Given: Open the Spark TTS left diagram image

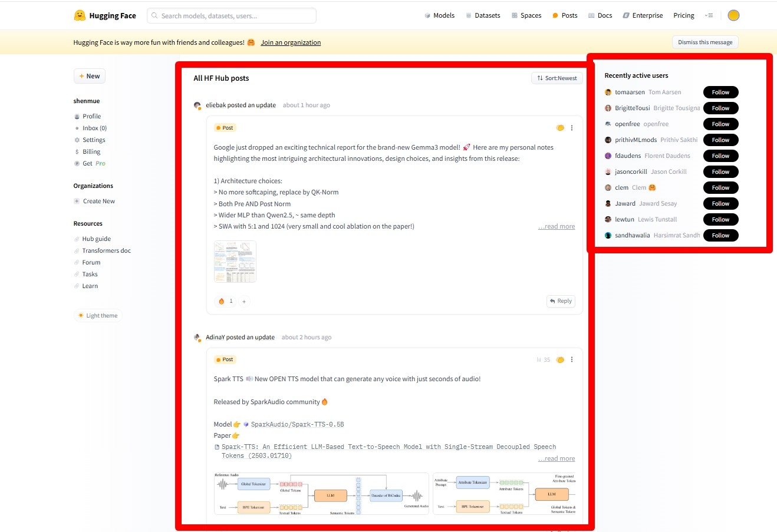Looking at the screenshot, I should 321,494.
